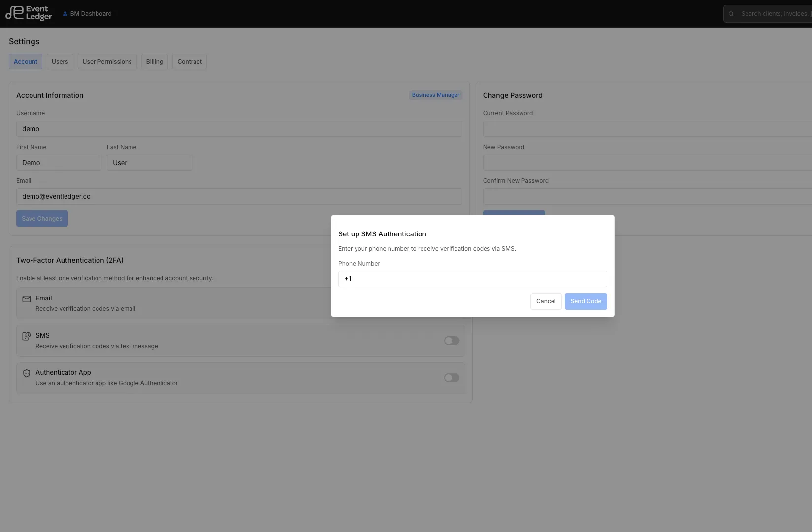Click the Change Password heading
This screenshot has height=532, width=812.
513,95
